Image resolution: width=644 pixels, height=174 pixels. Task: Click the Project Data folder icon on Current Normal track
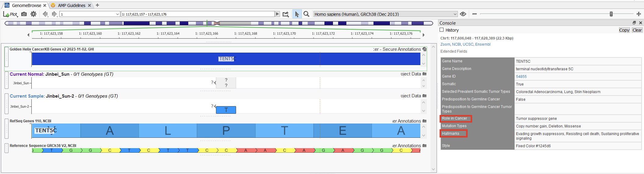coord(425,74)
